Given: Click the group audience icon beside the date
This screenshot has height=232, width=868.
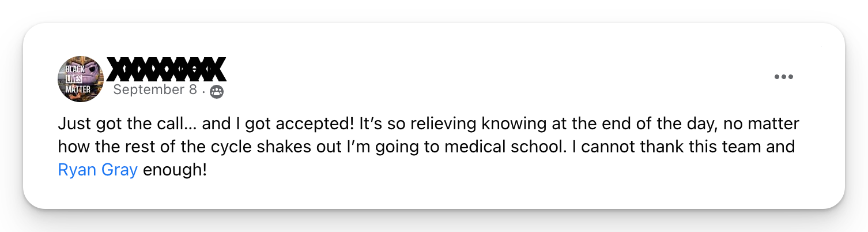Looking at the screenshot, I should click(217, 91).
